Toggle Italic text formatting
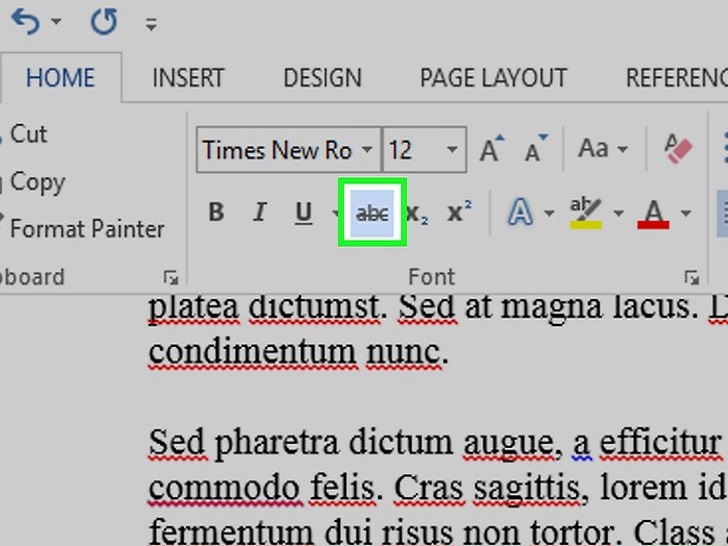The height and width of the screenshot is (546, 728). [x=260, y=212]
